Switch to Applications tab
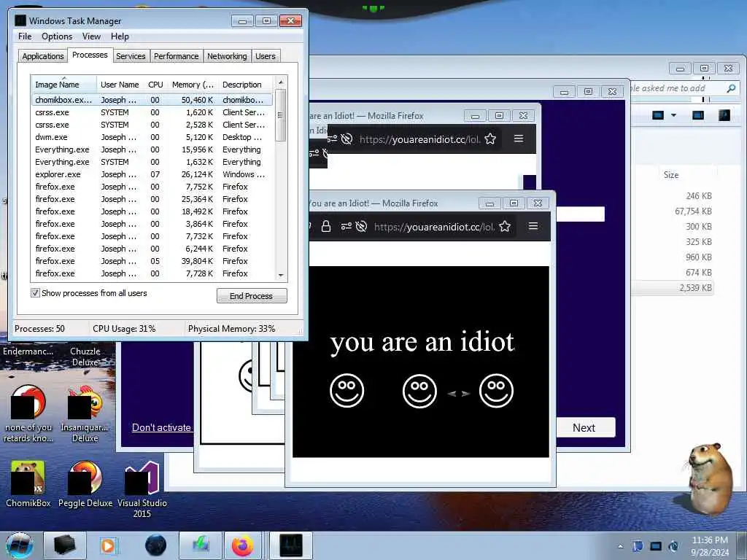 (x=43, y=56)
